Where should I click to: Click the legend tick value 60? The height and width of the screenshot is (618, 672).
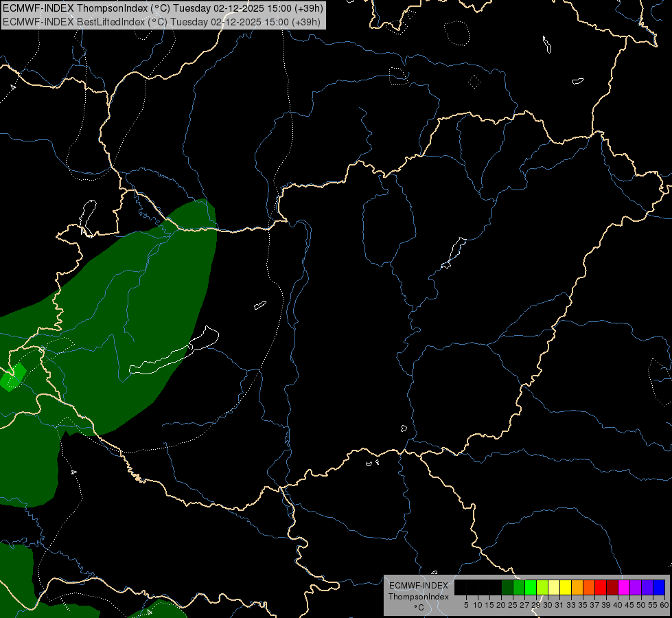click(664, 605)
